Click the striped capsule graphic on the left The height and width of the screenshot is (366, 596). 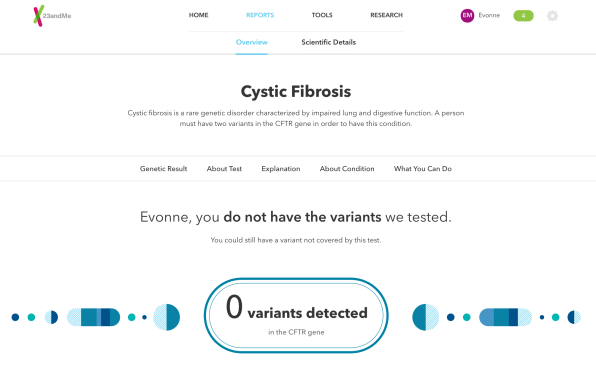[x=94, y=317]
